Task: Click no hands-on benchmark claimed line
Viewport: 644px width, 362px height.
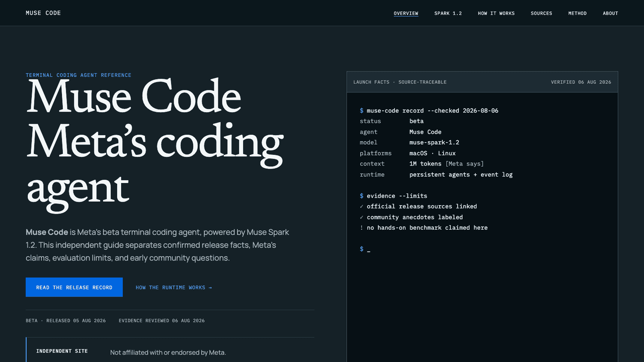Action: [424, 228]
